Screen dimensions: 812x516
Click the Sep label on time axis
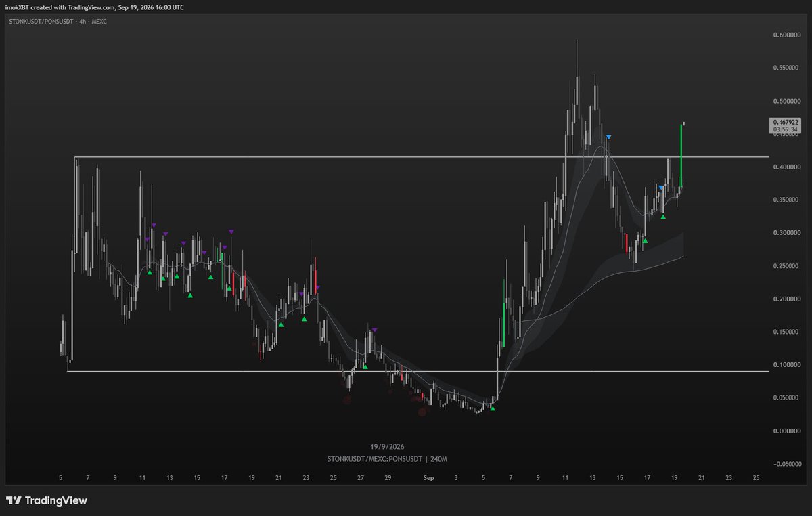click(428, 478)
